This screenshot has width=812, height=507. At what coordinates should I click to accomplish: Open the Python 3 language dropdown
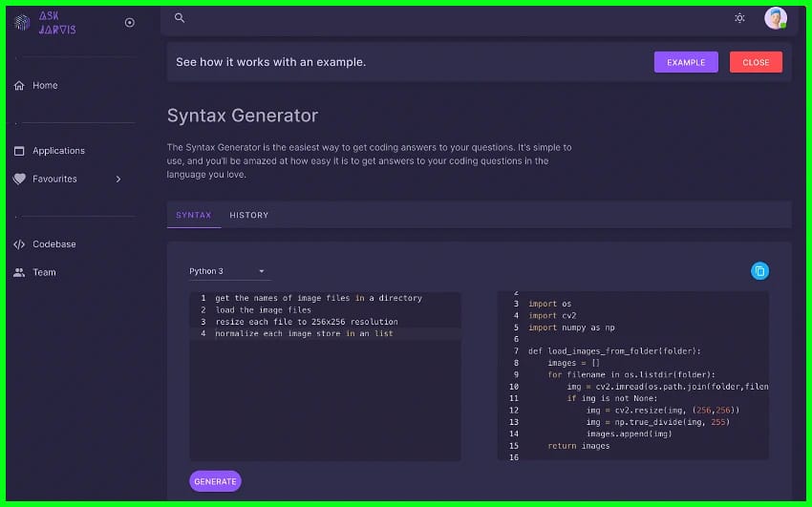coord(227,271)
